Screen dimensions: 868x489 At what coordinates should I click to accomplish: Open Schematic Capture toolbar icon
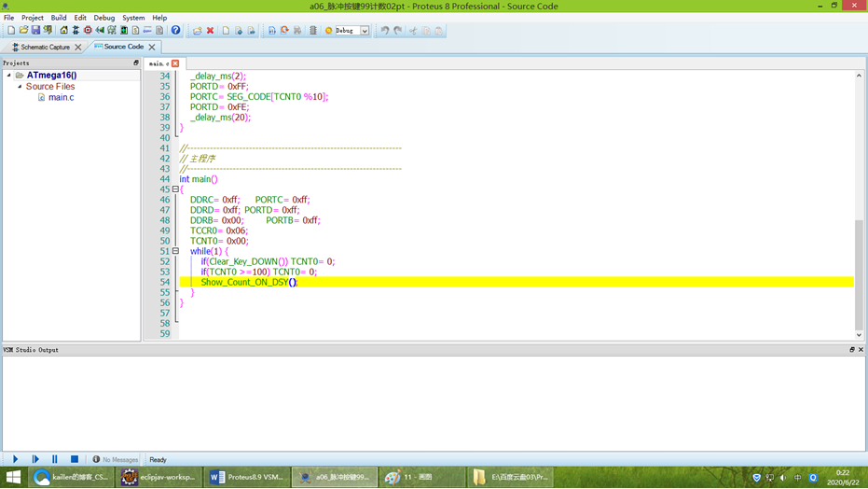(76, 31)
